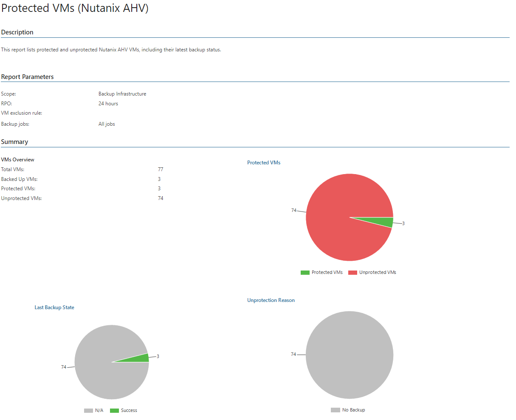Click the "Last Backup State" chart title

(x=54, y=307)
